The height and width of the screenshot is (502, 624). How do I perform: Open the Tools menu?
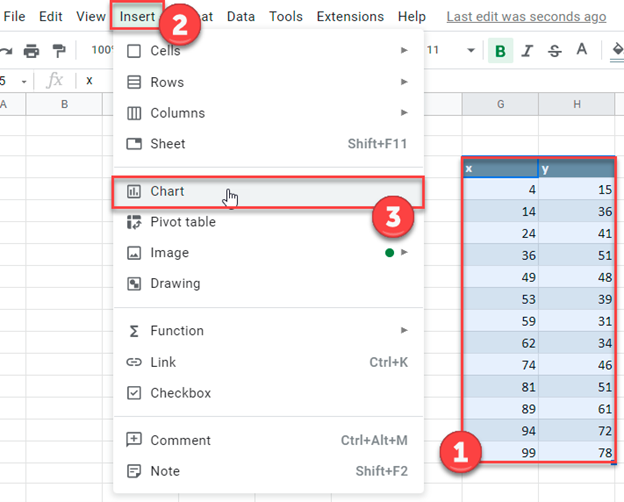[x=286, y=17]
